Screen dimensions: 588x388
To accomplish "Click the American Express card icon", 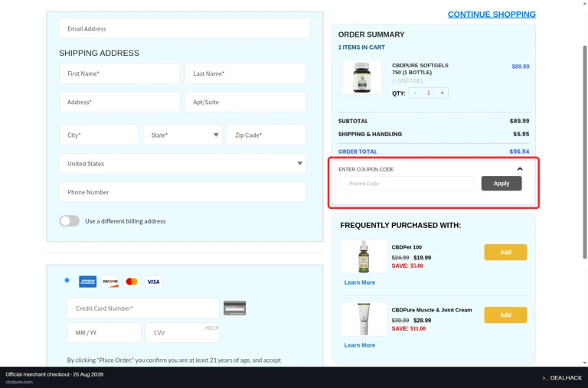I will coord(87,282).
